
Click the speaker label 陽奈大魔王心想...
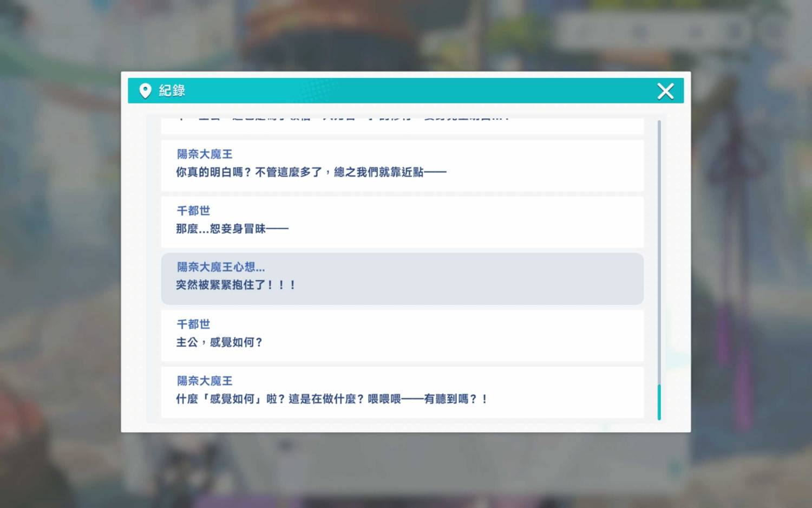(x=221, y=267)
